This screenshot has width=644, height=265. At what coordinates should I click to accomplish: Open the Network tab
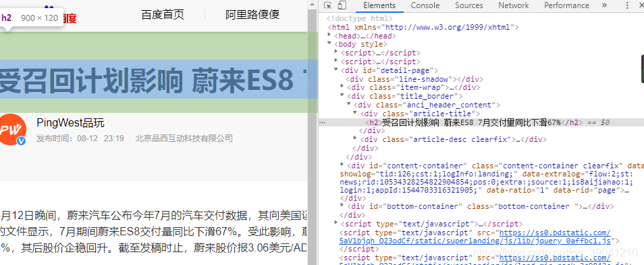514,5
